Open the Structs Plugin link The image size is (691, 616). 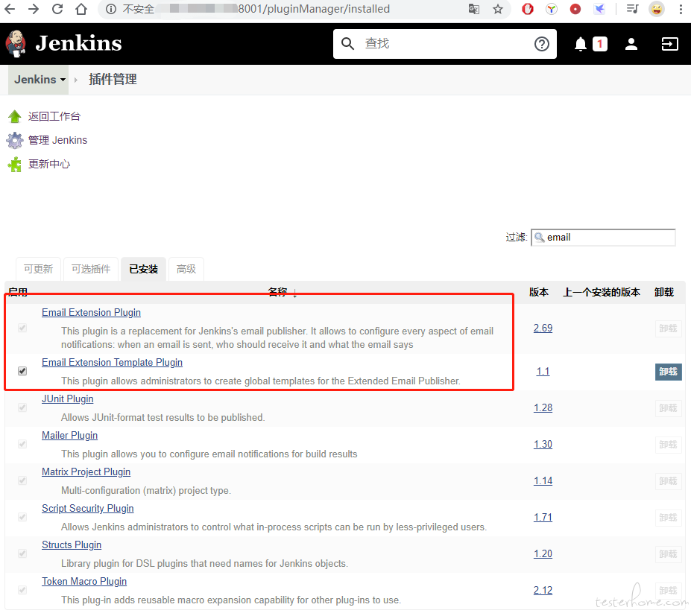72,545
